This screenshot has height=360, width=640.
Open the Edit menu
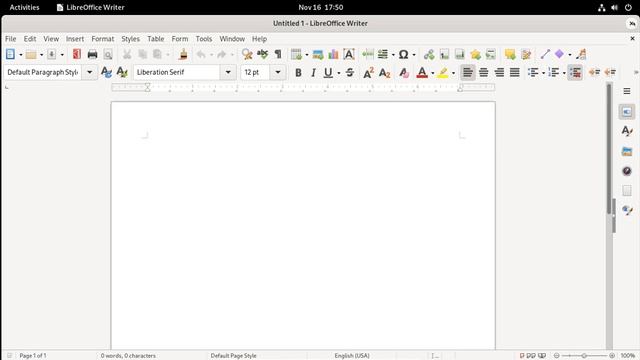coord(30,39)
